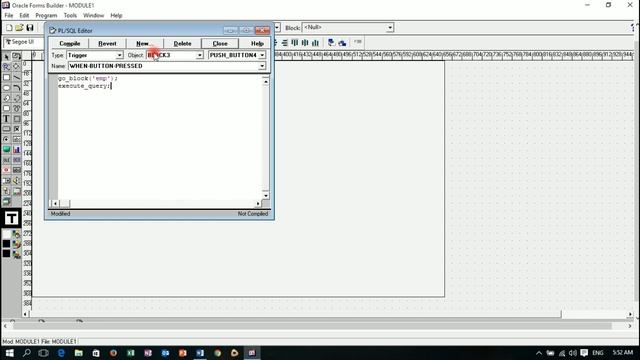Click the white fill color swatch
640x360 pixels.
7,234
